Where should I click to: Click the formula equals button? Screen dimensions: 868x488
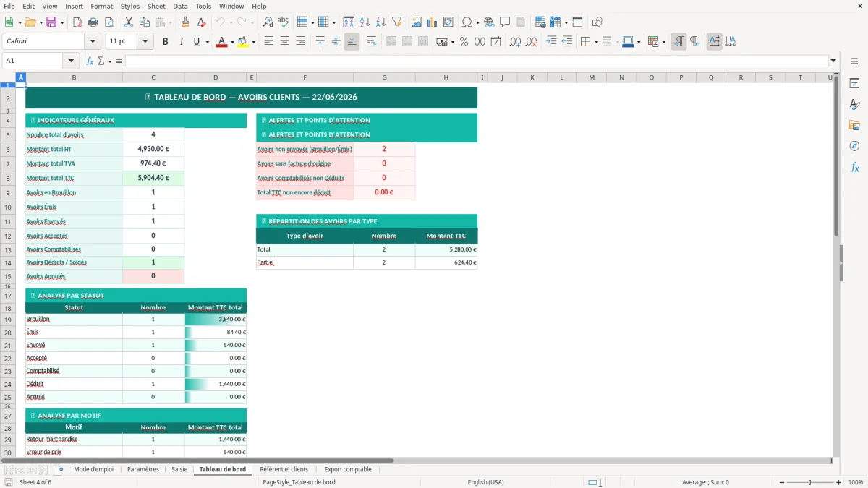click(118, 61)
